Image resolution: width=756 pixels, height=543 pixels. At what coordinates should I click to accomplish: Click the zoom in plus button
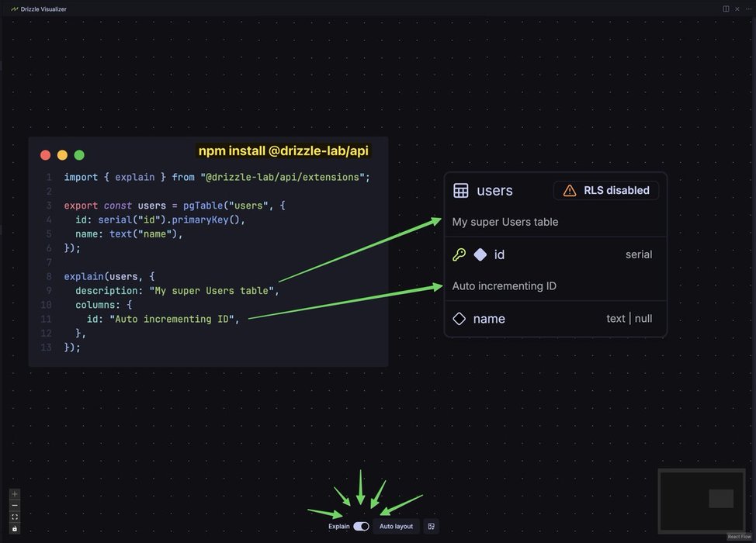(x=15, y=494)
